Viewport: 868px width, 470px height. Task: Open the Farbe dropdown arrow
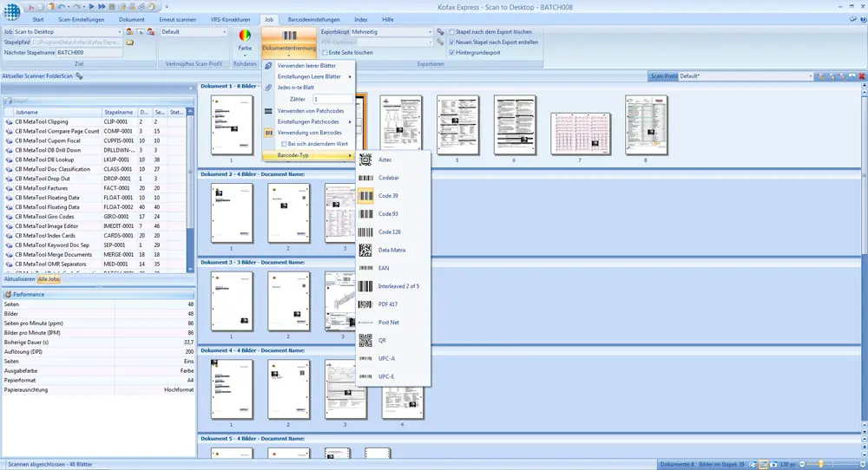tap(245, 55)
